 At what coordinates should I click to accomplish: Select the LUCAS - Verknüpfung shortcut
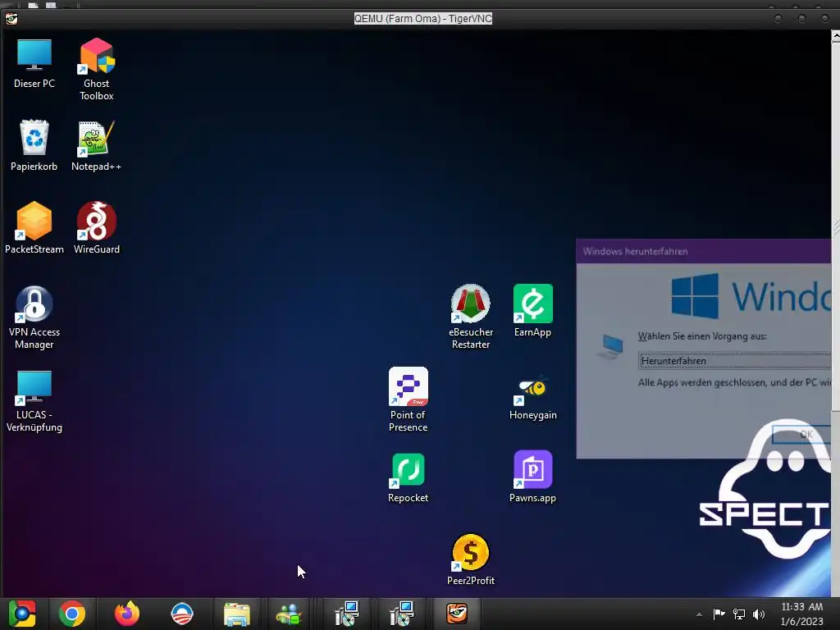tap(34, 400)
